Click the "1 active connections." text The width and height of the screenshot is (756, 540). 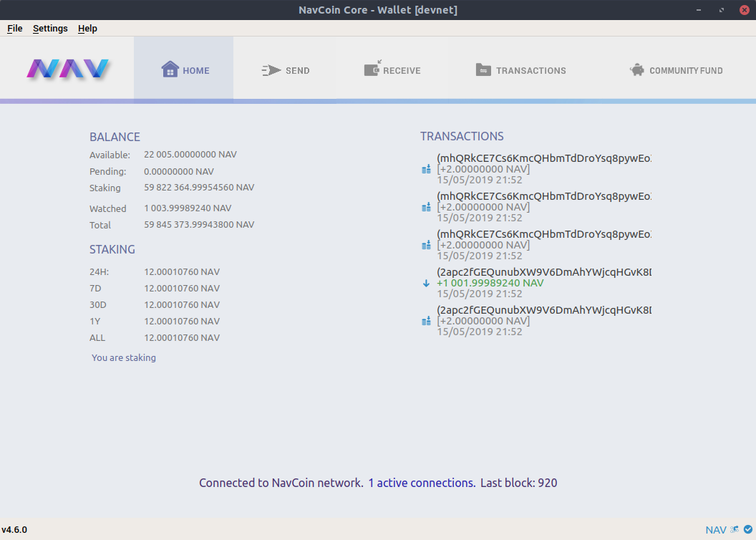(422, 483)
